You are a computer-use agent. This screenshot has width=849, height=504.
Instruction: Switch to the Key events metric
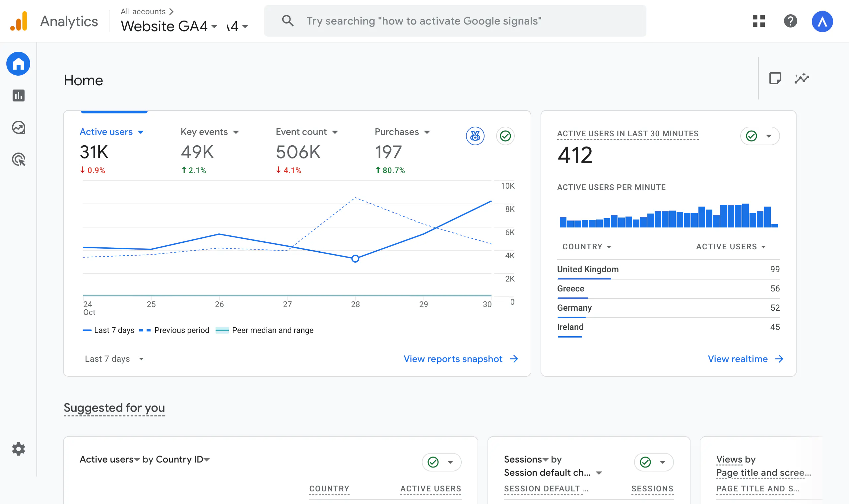pos(204,132)
